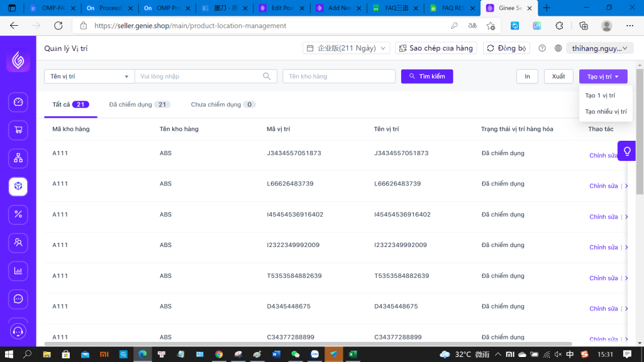Open the hierarchy structure sidebar icon

click(x=18, y=158)
